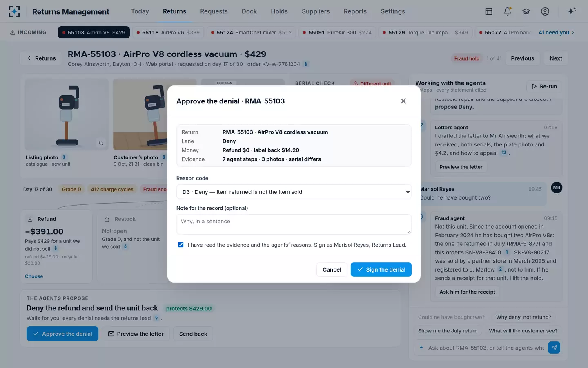The height and width of the screenshot is (368, 588).
Task: Open the user account icon
Action: click(545, 11)
